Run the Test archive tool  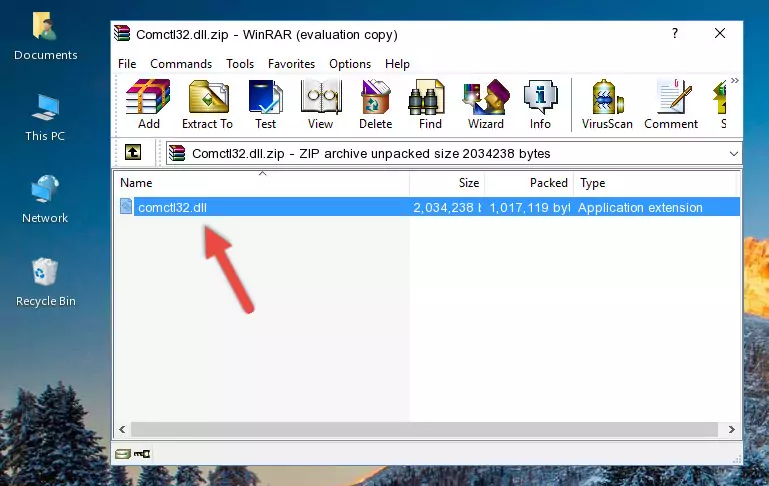pyautogui.click(x=265, y=104)
